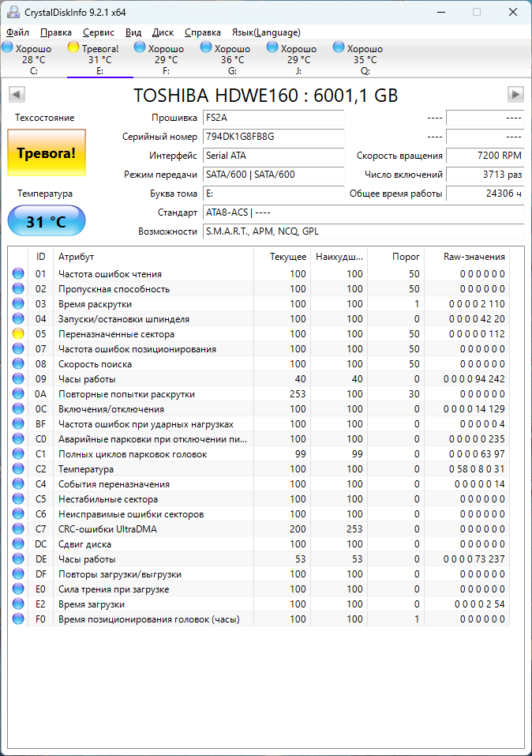Select disk G: at 36 °C
532x756 pixels.
pos(232,58)
